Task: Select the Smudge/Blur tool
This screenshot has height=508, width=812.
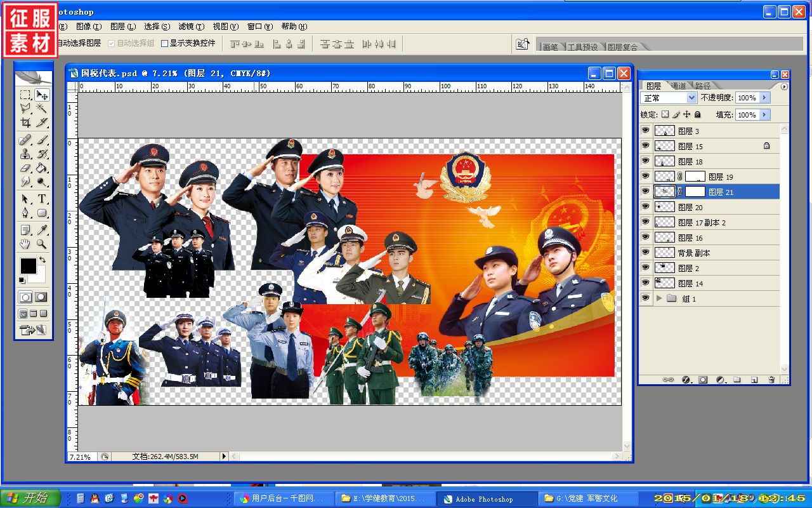Action: point(25,182)
